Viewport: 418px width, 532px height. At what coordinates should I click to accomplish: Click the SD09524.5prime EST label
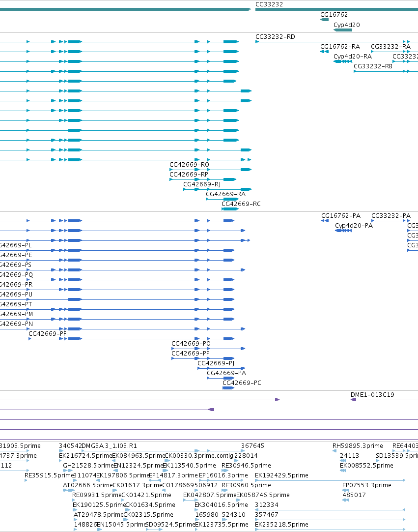(x=170, y=525)
